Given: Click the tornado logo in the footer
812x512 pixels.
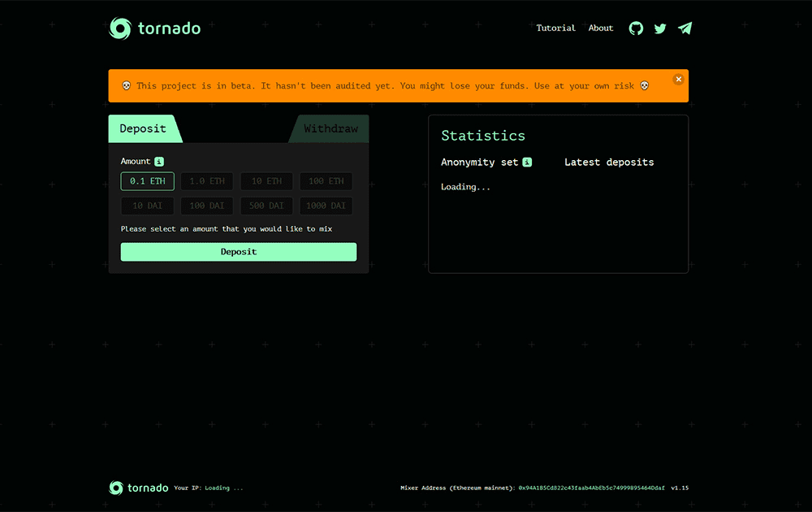Looking at the screenshot, I should coord(136,488).
